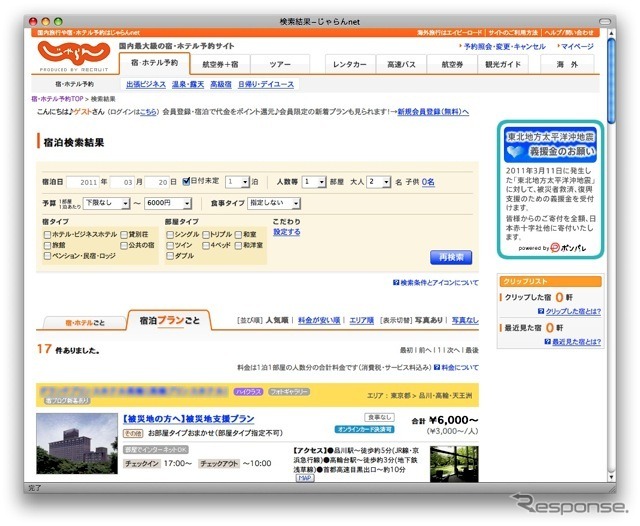Click the 宿ブログ badge under hotel name

point(67,401)
